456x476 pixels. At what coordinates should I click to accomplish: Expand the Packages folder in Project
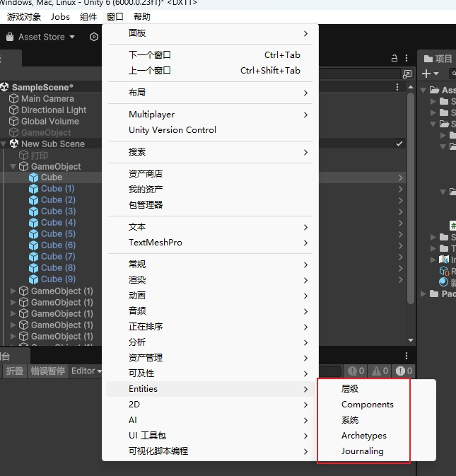click(423, 294)
